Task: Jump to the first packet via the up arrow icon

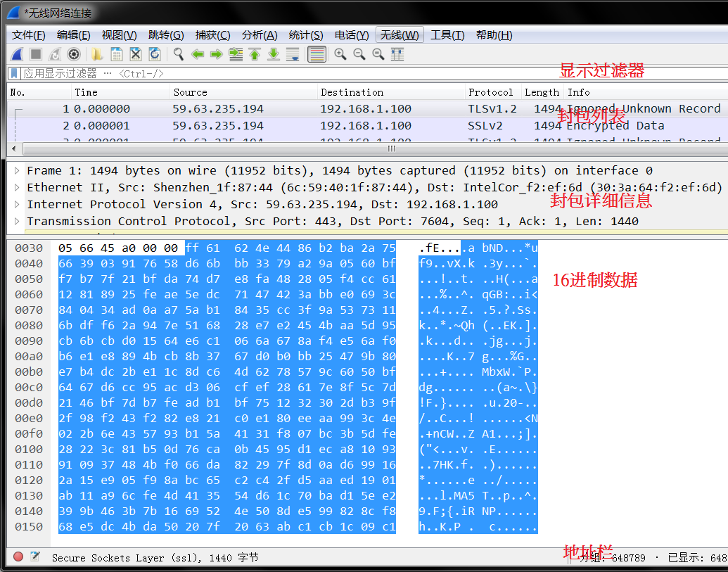Action: click(x=255, y=54)
